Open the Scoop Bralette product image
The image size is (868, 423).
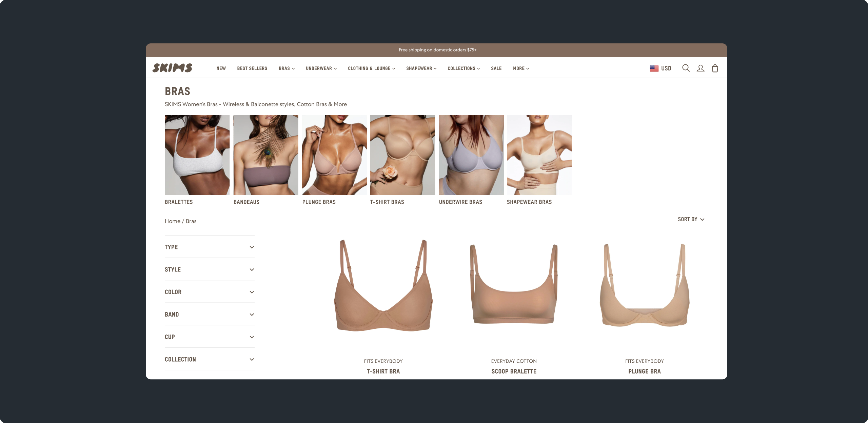(x=514, y=284)
